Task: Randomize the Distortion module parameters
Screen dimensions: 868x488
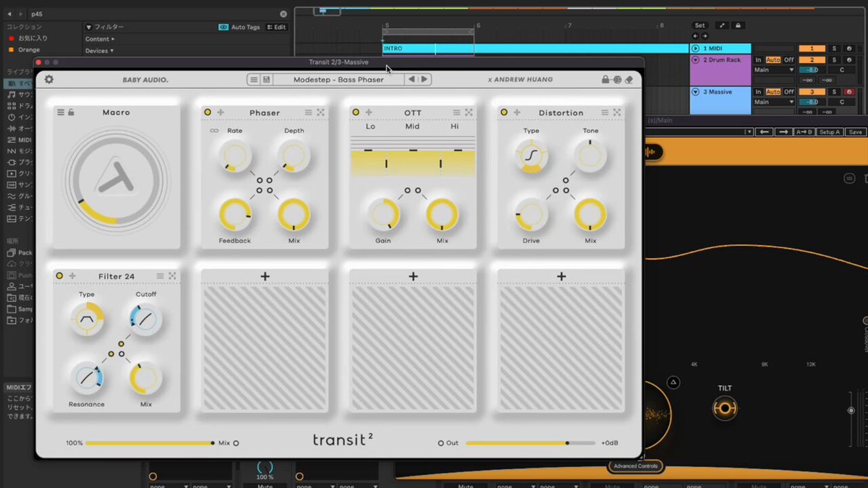Action: pos(617,113)
